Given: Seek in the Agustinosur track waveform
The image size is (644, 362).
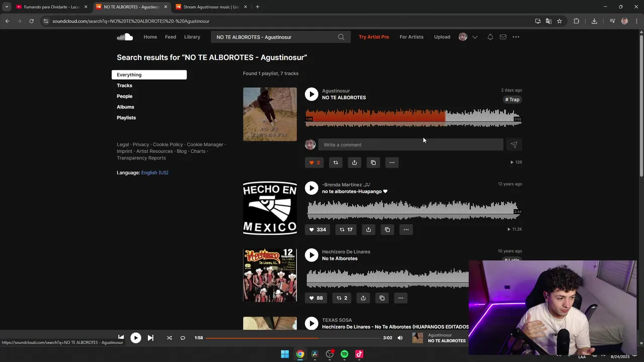Looking at the screenshot, I should [x=413, y=118].
